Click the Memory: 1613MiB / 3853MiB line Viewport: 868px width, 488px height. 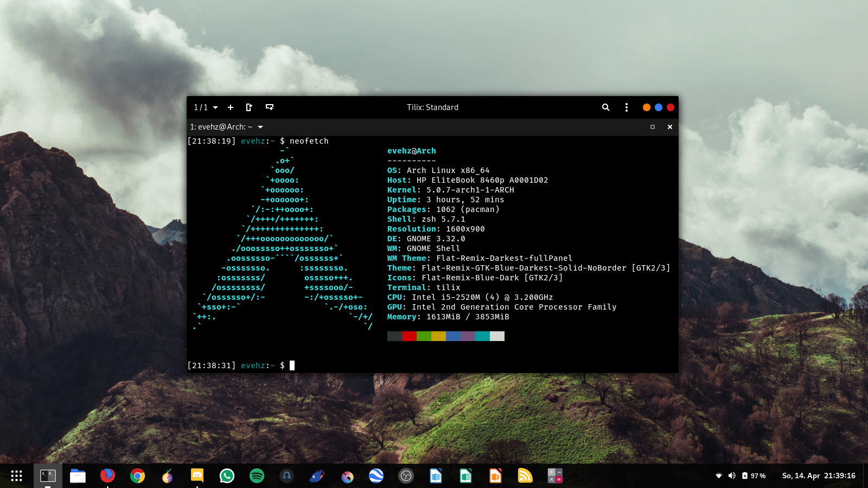pyautogui.click(x=449, y=317)
